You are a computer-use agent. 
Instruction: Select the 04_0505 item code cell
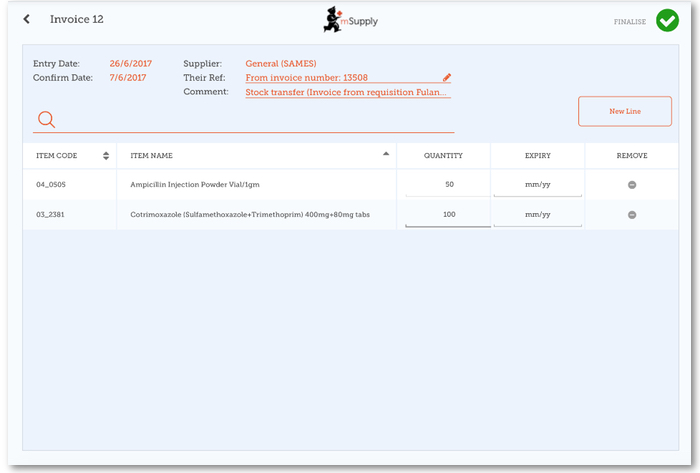50,185
